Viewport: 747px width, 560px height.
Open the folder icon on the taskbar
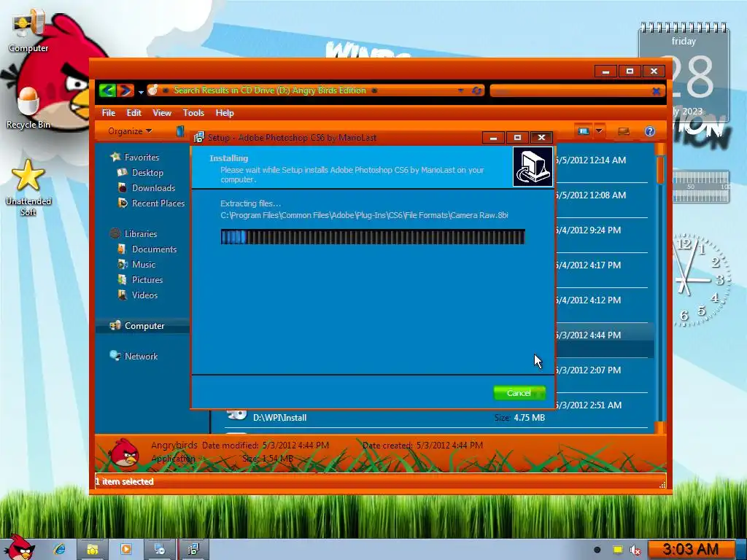[93, 550]
